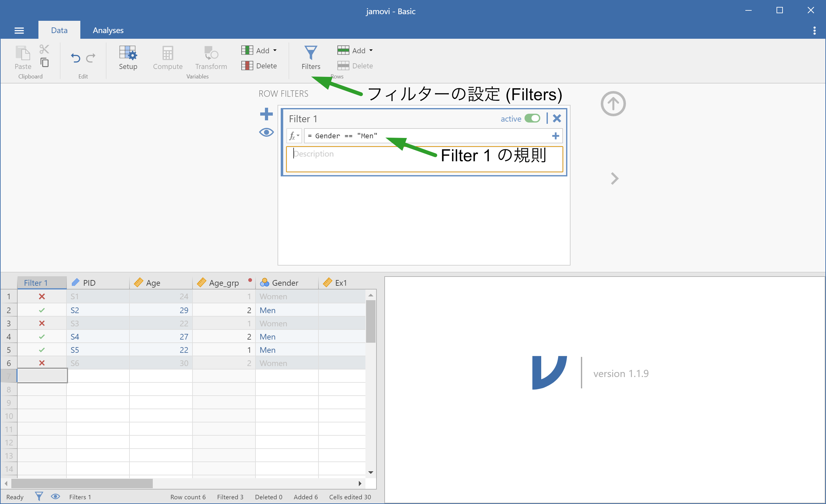Viewport: 826px width, 504px height.
Task: Select the Data tab
Action: point(59,30)
